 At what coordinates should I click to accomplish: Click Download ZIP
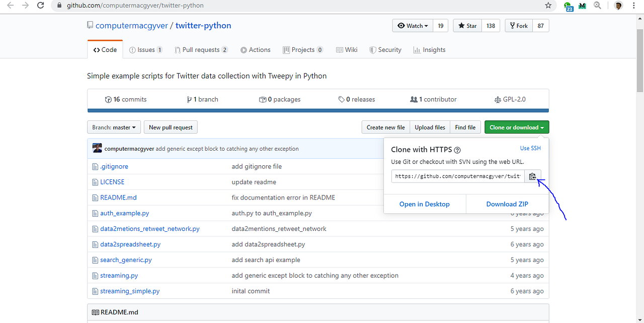pyautogui.click(x=507, y=204)
